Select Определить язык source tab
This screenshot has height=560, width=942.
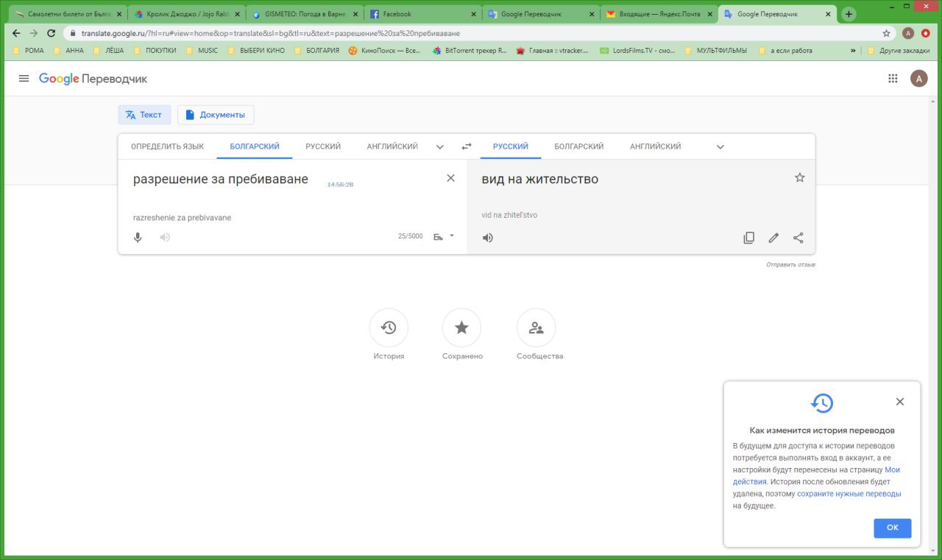pyautogui.click(x=168, y=146)
